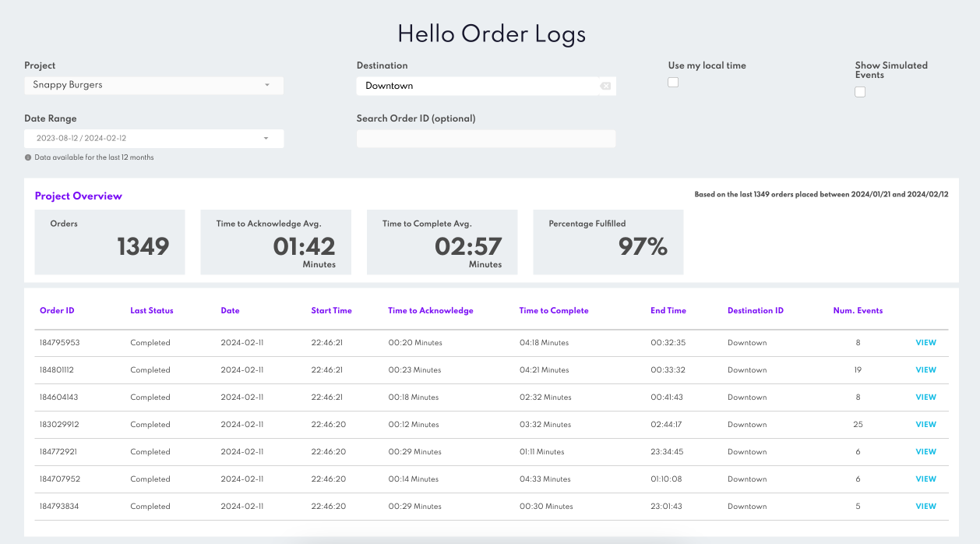Expand the Date Range dropdown

click(153, 139)
